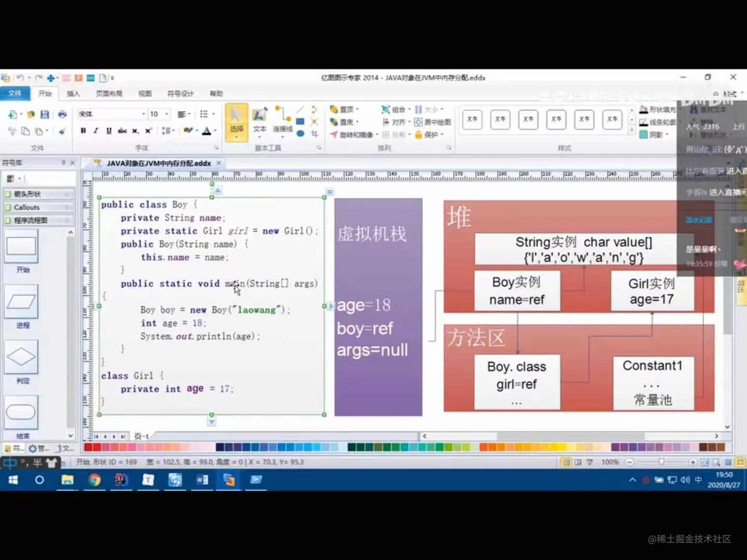Select the ellipse shape drawing tool
747x560 pixels.
coord(300,133)
